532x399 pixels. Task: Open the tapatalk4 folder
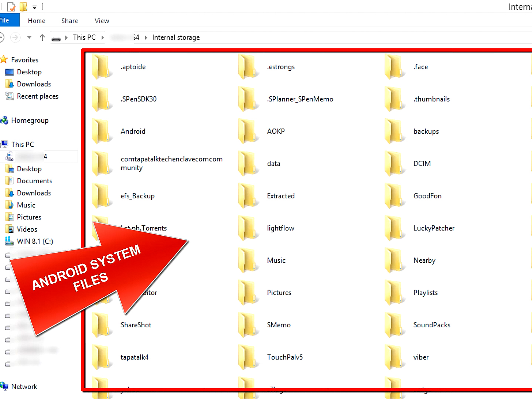click(x=134, y=357)
